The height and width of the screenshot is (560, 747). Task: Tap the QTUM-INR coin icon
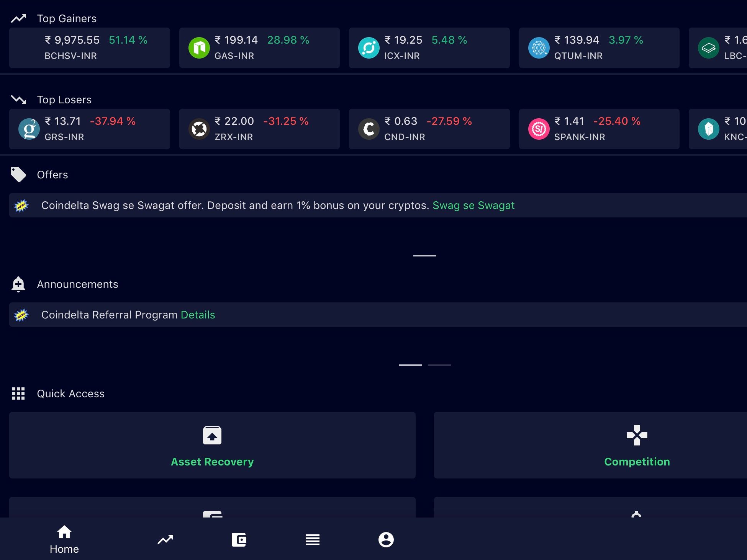[539, 48]
